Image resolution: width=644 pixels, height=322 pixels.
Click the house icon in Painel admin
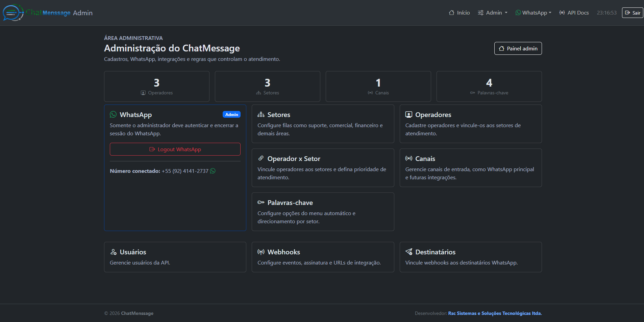click(501, 48)
